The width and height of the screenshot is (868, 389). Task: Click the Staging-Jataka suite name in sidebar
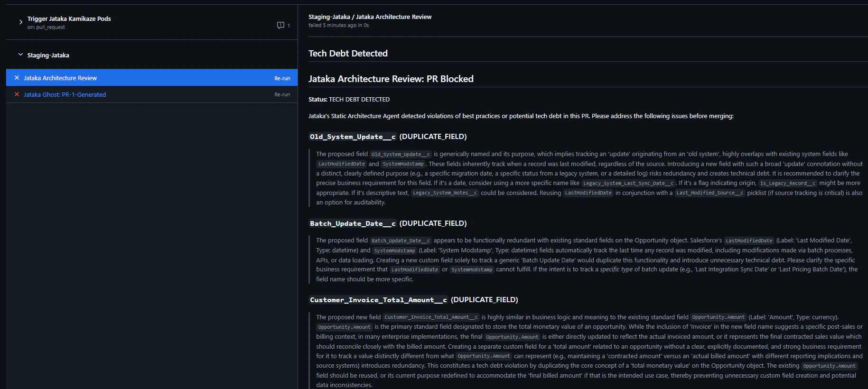48,55
